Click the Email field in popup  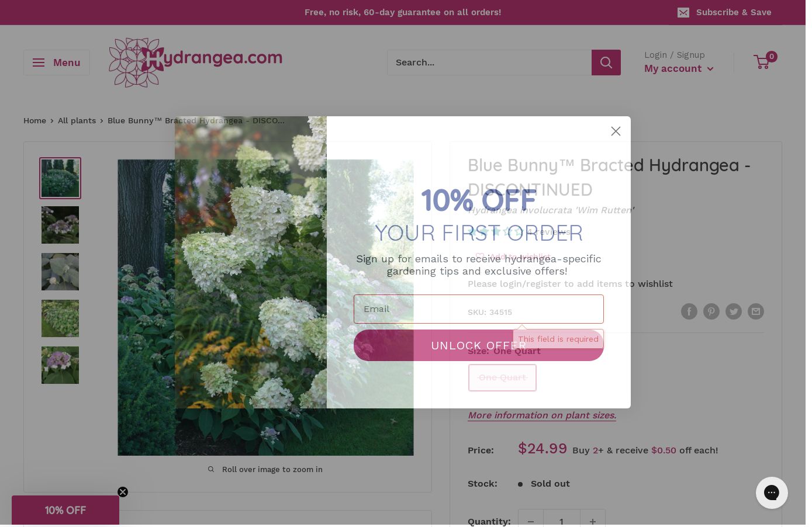coord(479,309)
